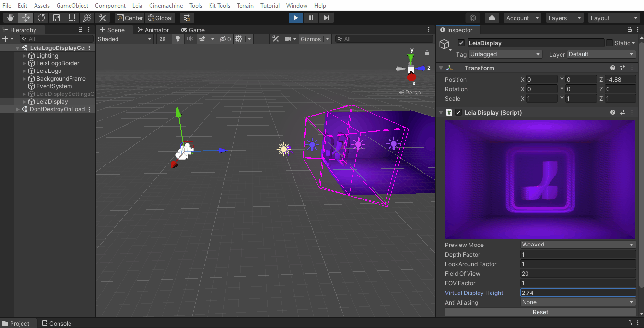Toggle hidden objects visibility counter

tap(225, 39)
